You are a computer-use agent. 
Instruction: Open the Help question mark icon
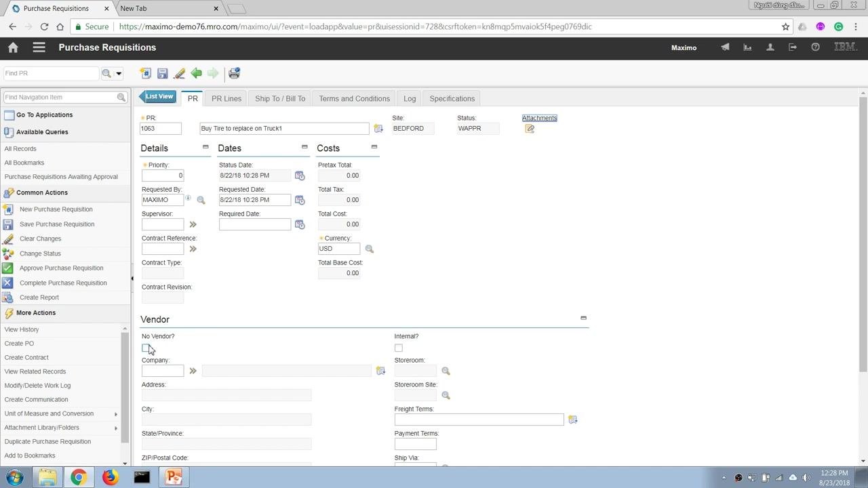[x=816, y=47]
